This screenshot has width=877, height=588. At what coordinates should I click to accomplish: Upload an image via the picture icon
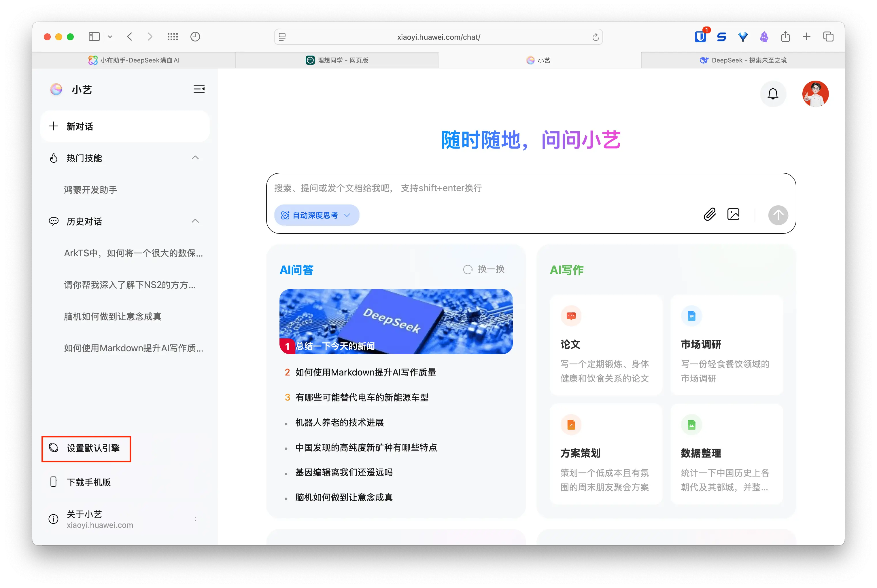pyautogui.click(x=734, y=214)
